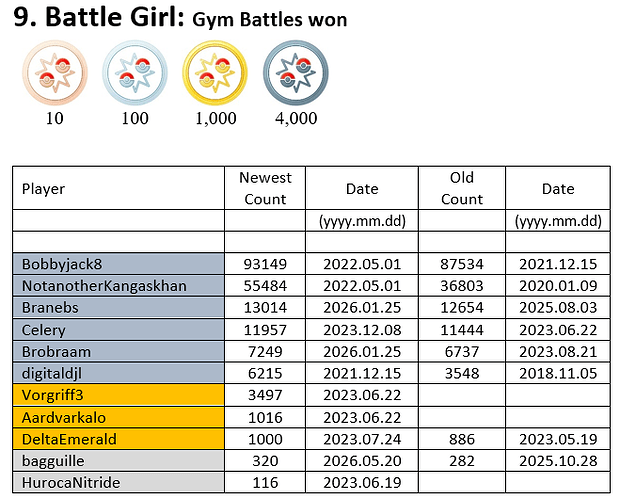Click the Vorgriff3 gold-highlighted cell
620x499 pixels.
119,395
